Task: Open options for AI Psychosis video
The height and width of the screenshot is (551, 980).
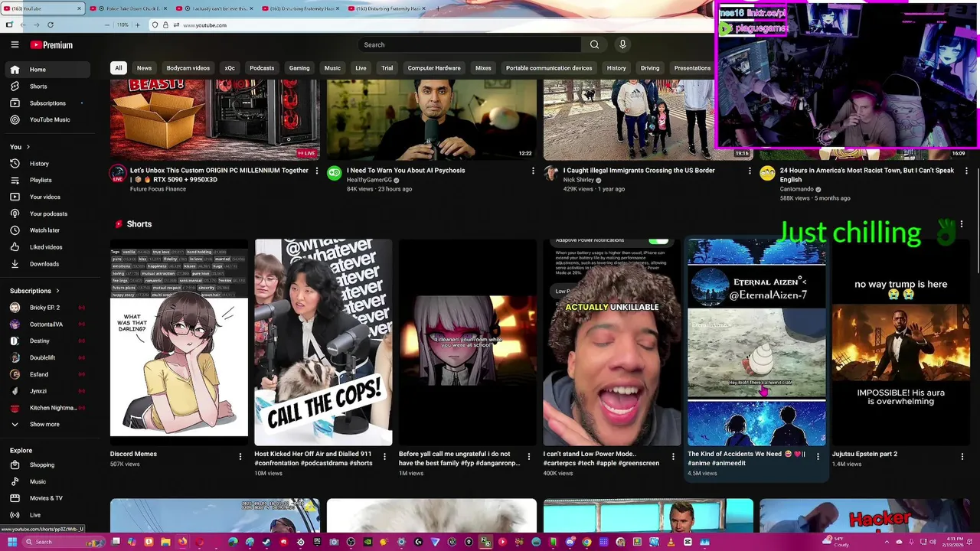Action: (x=533, y=171)
